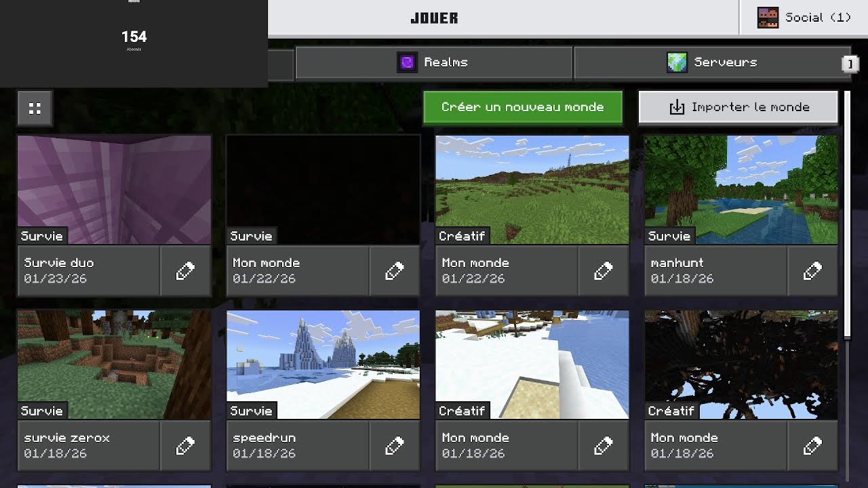Edit Créatif Mon monde dated 01/22/26
Image resolution: width=868 pixels, height=488 pixels.
point(604,271)
